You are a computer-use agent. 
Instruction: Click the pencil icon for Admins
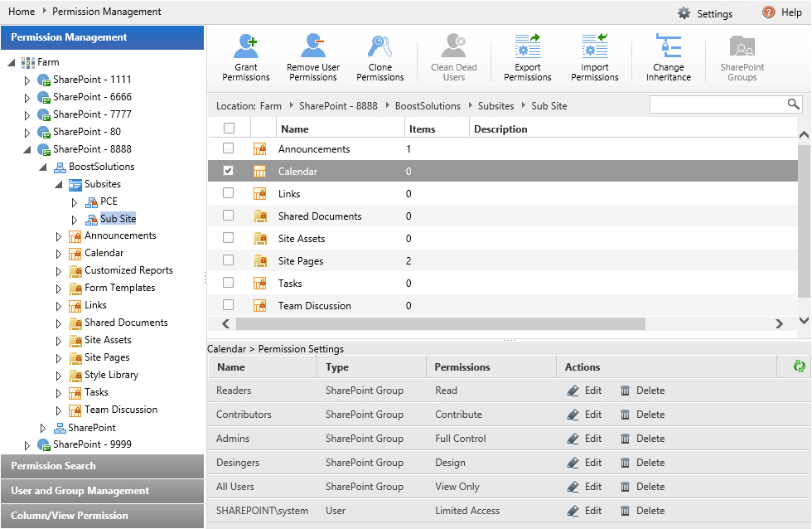click(x=573, y=439)
